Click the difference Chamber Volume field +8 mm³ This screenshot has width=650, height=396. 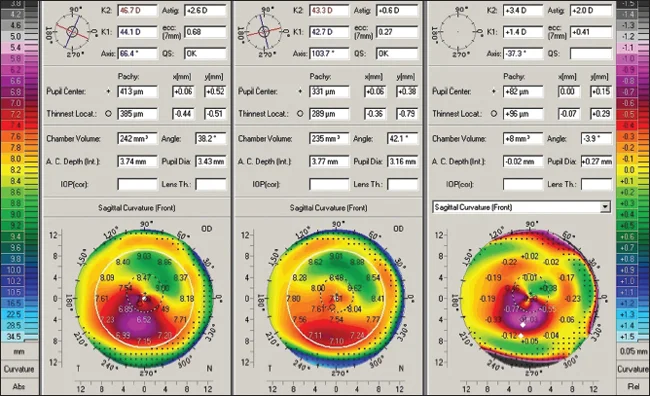point(523,138)
